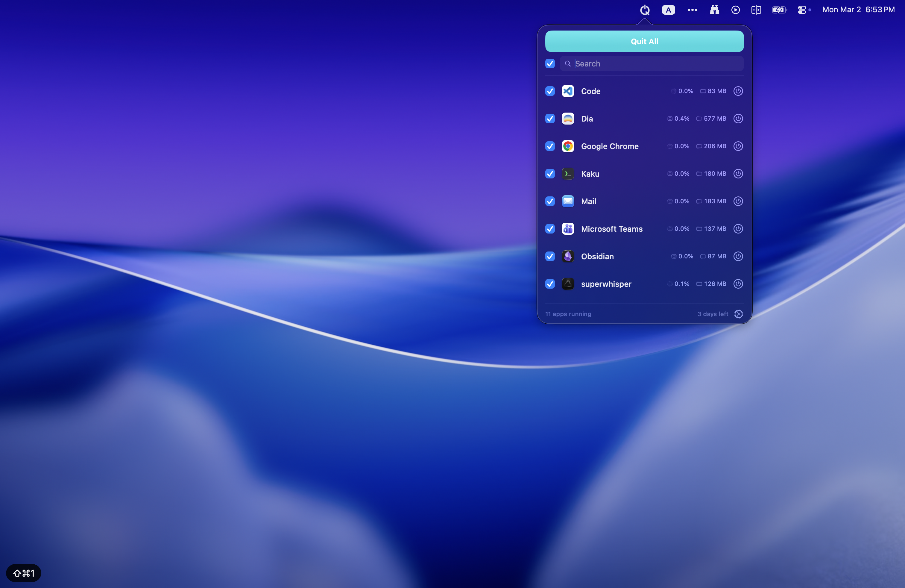Click the binoculars icon in the menu bar
905x588 pixels.
714,10
